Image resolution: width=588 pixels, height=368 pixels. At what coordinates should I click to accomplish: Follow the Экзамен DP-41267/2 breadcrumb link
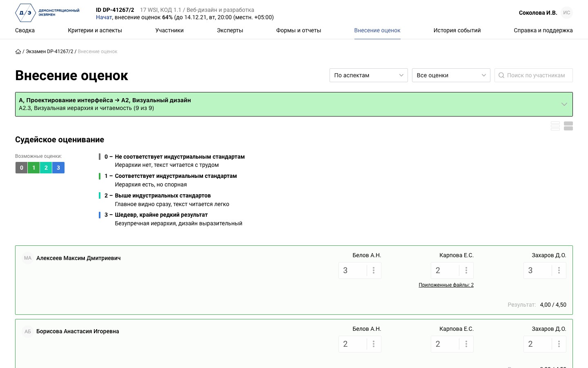pos(49,52)
